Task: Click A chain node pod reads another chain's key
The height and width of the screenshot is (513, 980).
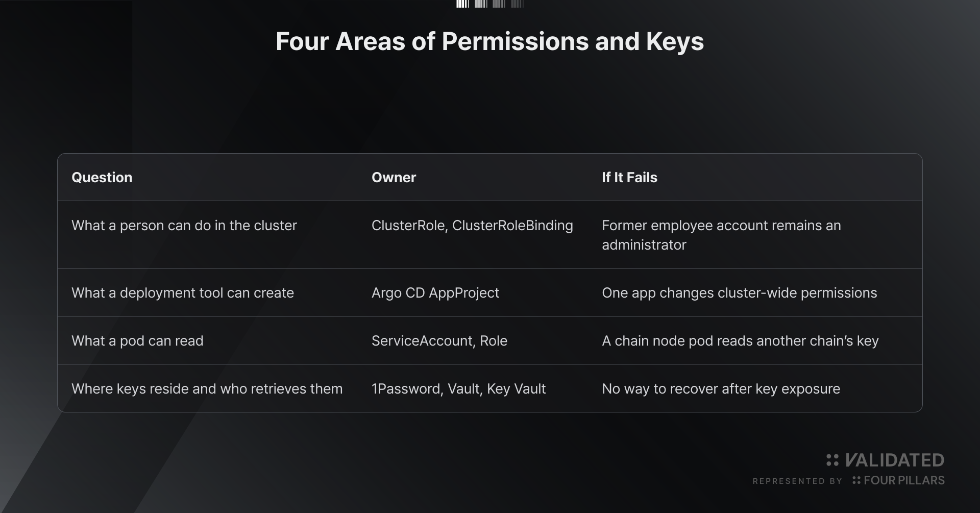Action: point(740,341)
